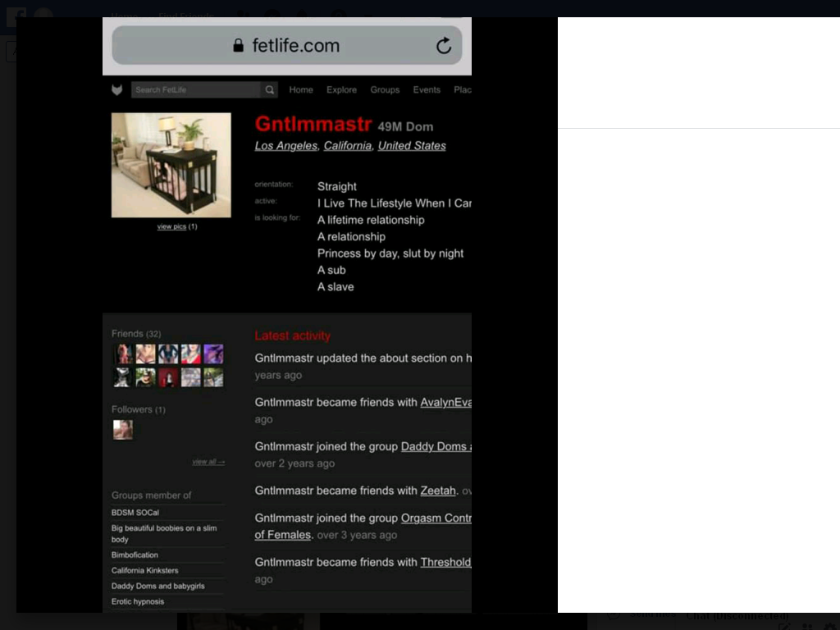Open the United States location link
This screenshot has height=630, width=840.
point(412,146)
